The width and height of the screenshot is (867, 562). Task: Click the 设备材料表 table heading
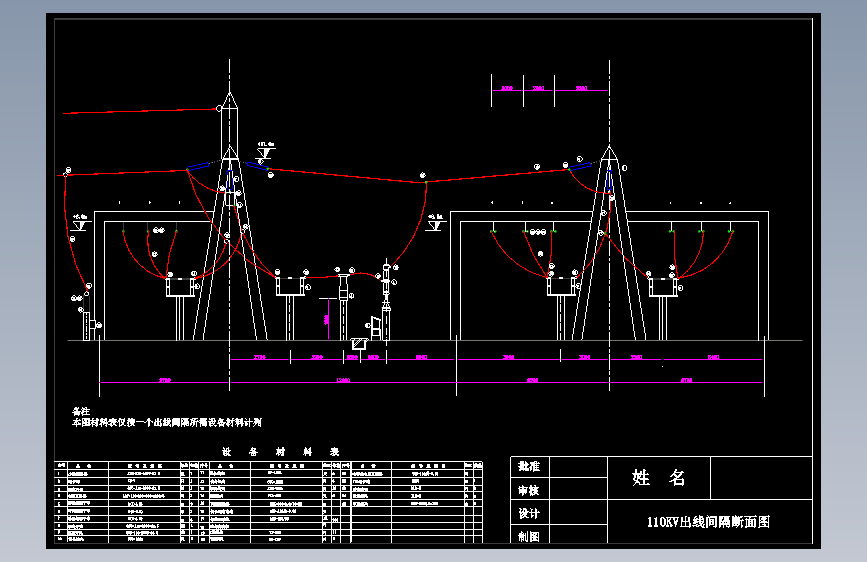281,451
